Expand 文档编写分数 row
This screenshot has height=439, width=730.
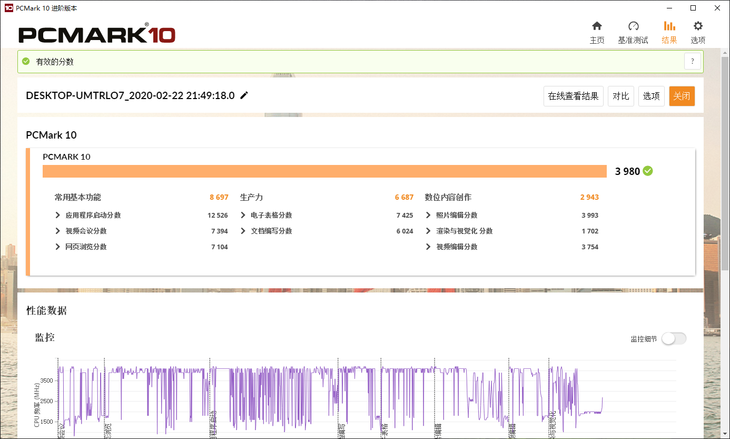pyautogui.click(x=243, y=231)
